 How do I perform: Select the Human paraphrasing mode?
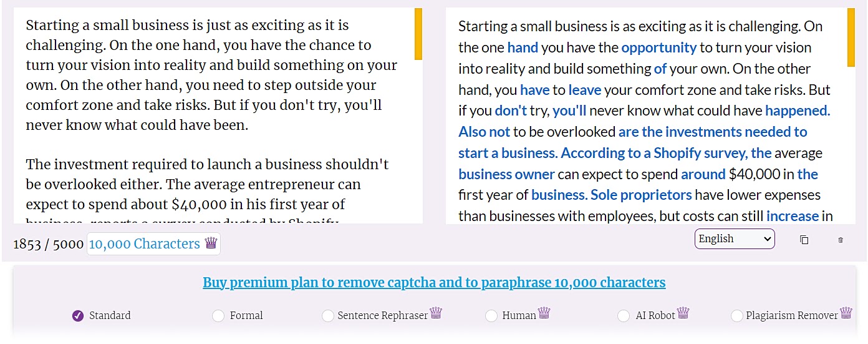pyautogui.click(x=491, y=316)
